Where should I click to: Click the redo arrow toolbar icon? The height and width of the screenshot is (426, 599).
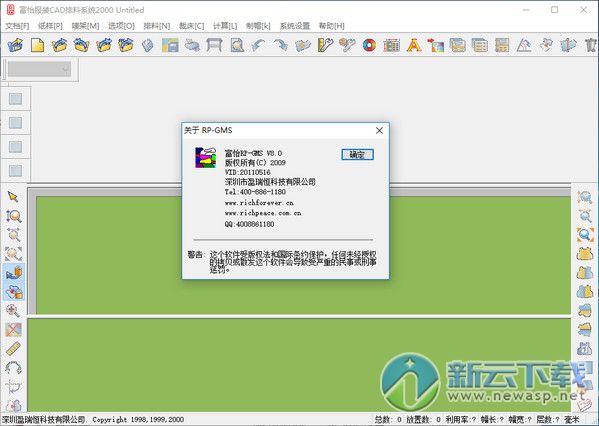pos(281,45)
